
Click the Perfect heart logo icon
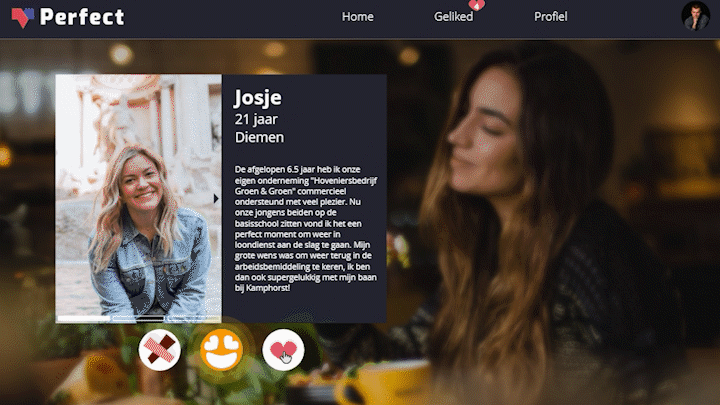point(23,17)
